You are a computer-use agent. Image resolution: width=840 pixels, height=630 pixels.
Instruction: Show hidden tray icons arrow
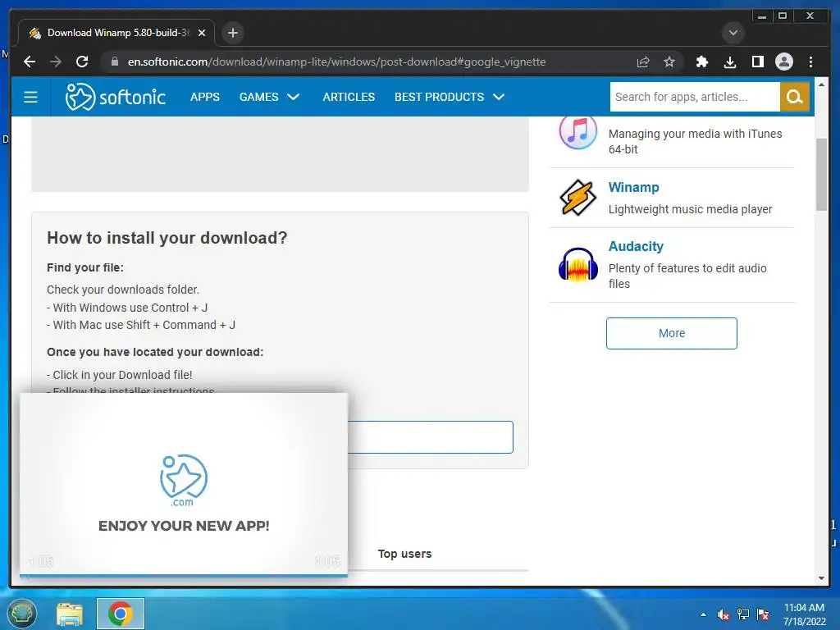(x=703, y=614)
